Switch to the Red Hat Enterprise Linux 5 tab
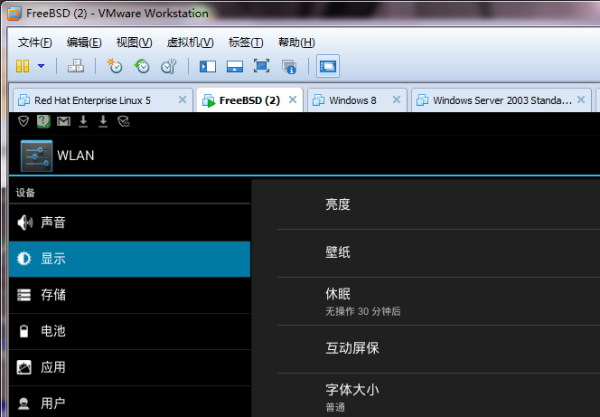The width and height of the screenshot is (600, 417). click(x=92, y=100)
